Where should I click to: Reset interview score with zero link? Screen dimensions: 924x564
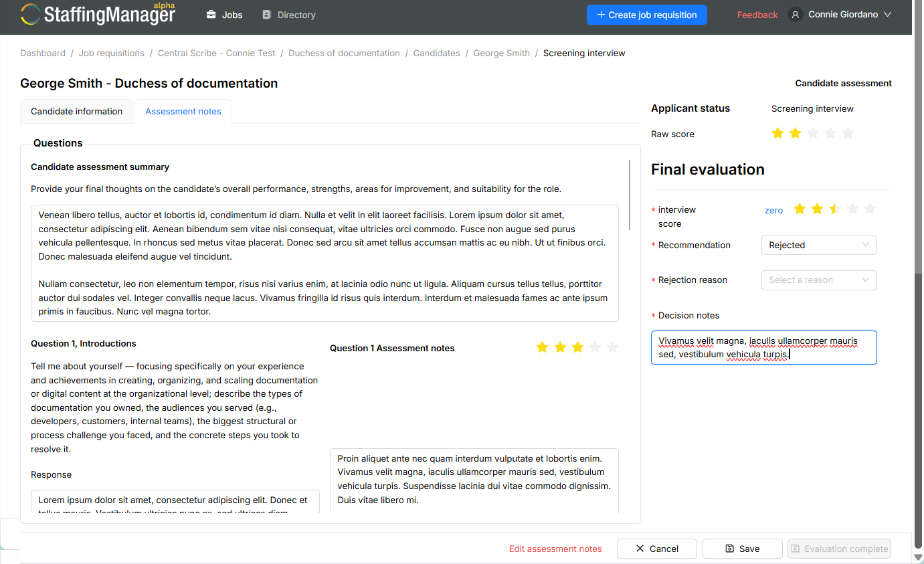(x=773, y=210)
